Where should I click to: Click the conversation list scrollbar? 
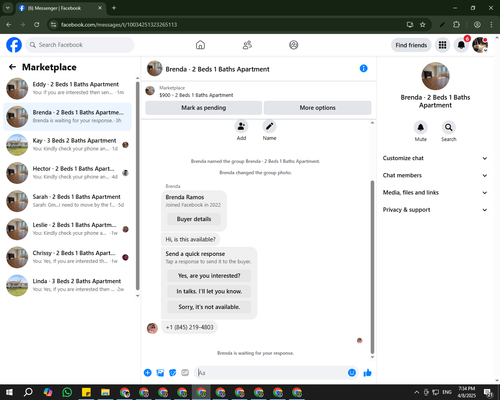tap(137, 185)
